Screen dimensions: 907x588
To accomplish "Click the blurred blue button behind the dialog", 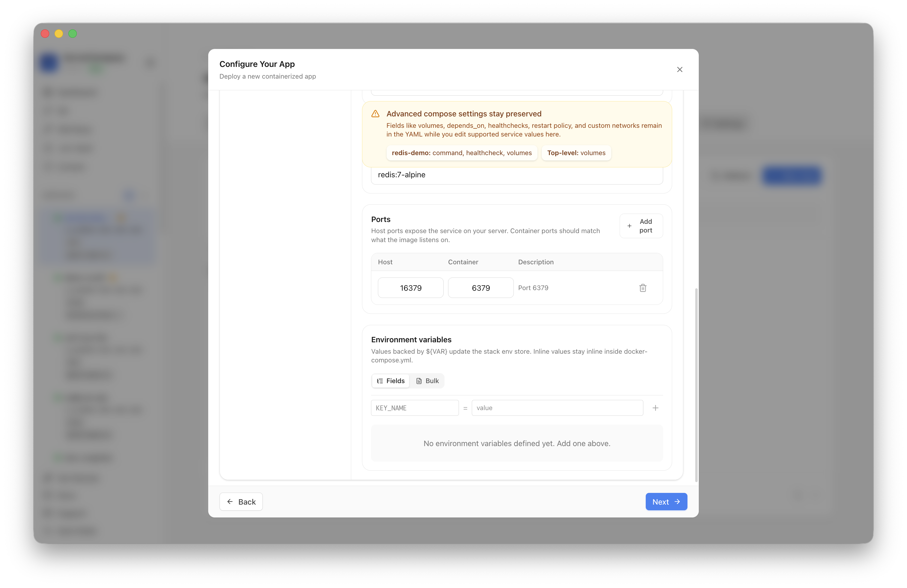I will tap(791, 175).
